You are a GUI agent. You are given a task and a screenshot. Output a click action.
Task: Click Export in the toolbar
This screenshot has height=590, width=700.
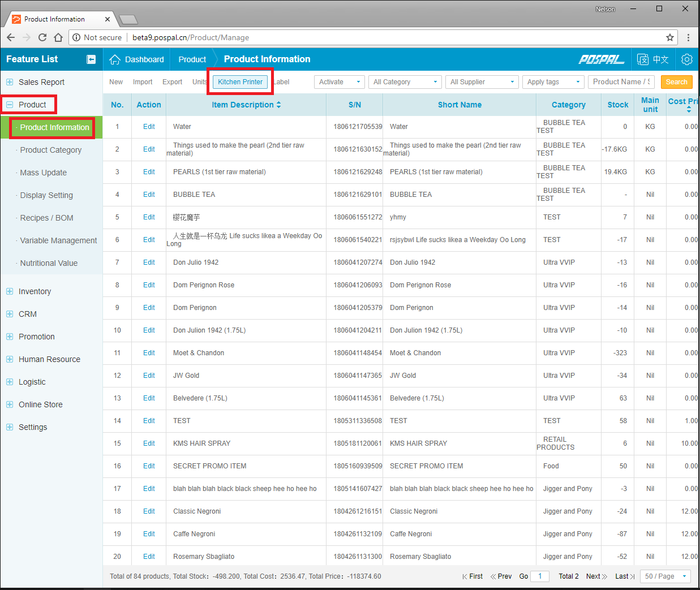pos(172,82)
